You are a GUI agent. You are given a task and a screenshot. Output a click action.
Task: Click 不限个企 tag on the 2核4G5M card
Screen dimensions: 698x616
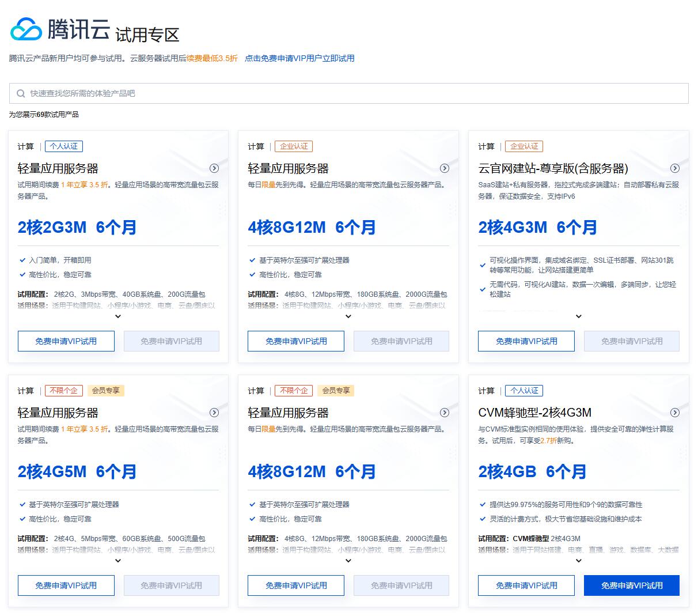63,391
